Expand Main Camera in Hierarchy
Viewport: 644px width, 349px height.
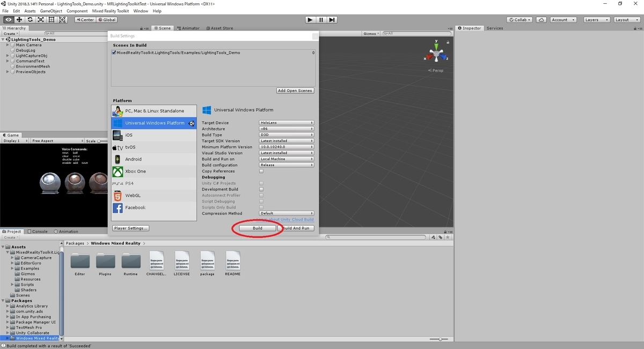pyautogui.click(x=8, y=45)
